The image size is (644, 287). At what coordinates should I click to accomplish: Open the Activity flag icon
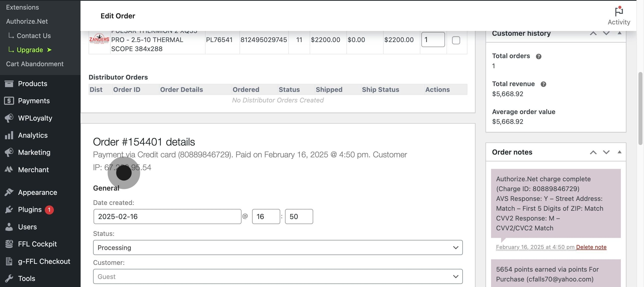(619, 12)
